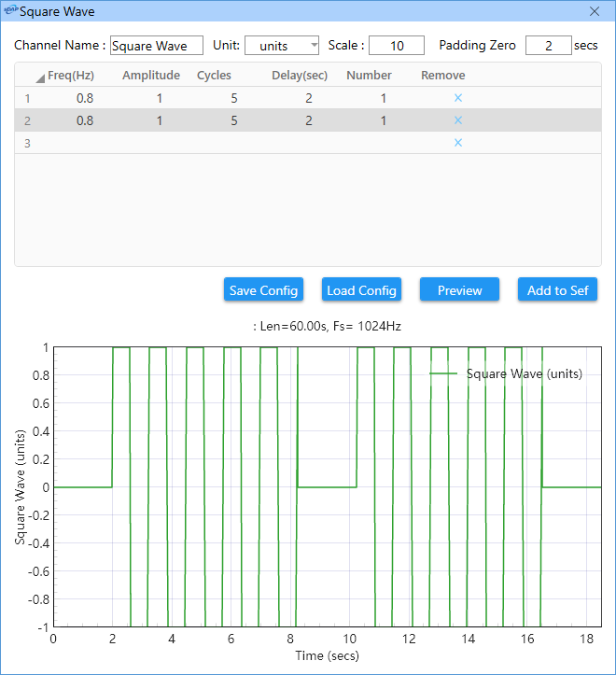This screenshot has width=616, height=675.
Task: Select the 0.8 frequency cell in row 1
Action: (85, 98)
